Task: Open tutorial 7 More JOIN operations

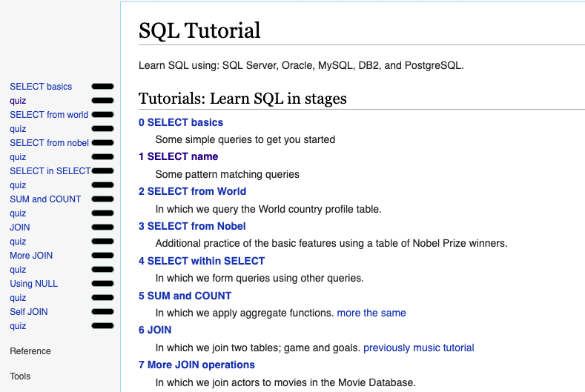Action: [196, 365]
